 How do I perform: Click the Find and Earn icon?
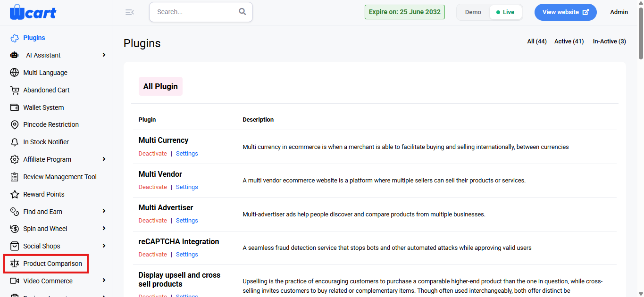click(x=15, y=212)
